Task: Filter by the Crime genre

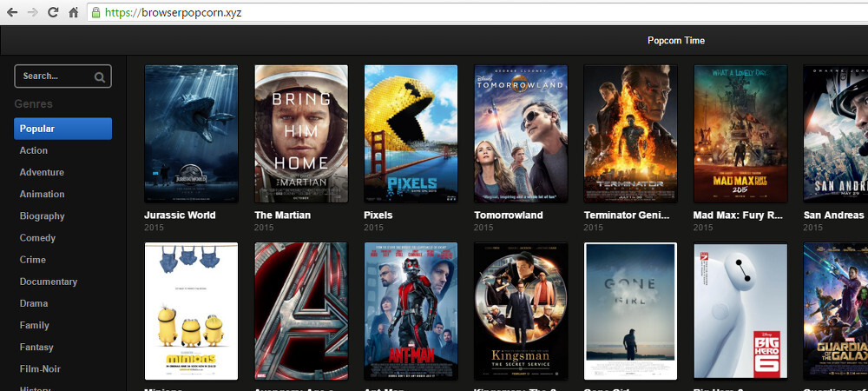Action: tap(33, 259)
